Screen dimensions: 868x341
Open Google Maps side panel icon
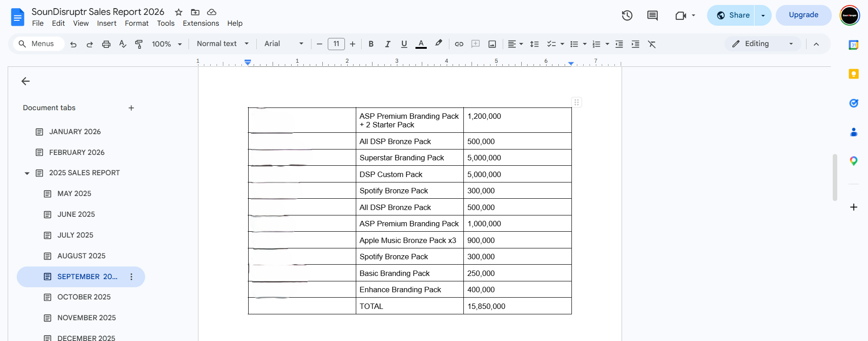(854, 161)
